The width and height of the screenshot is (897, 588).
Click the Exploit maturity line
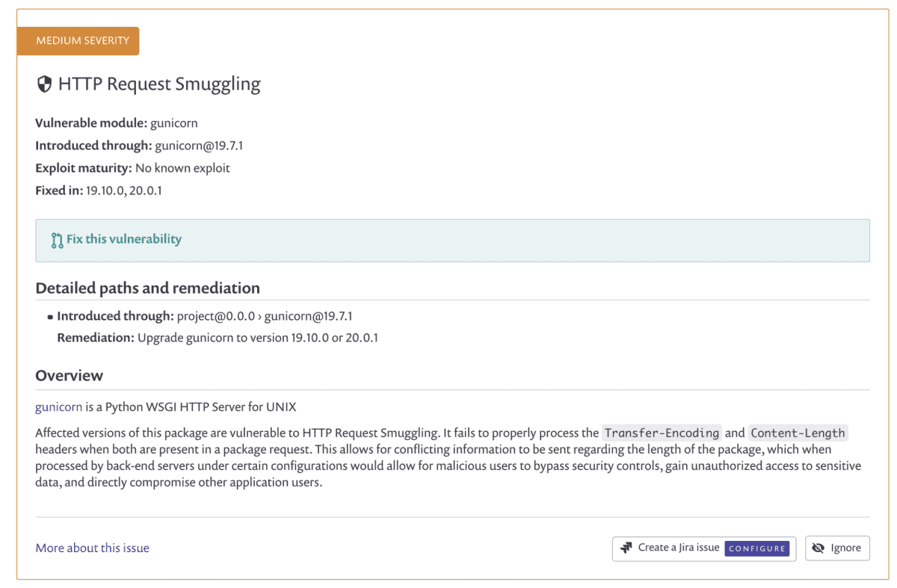132,168
